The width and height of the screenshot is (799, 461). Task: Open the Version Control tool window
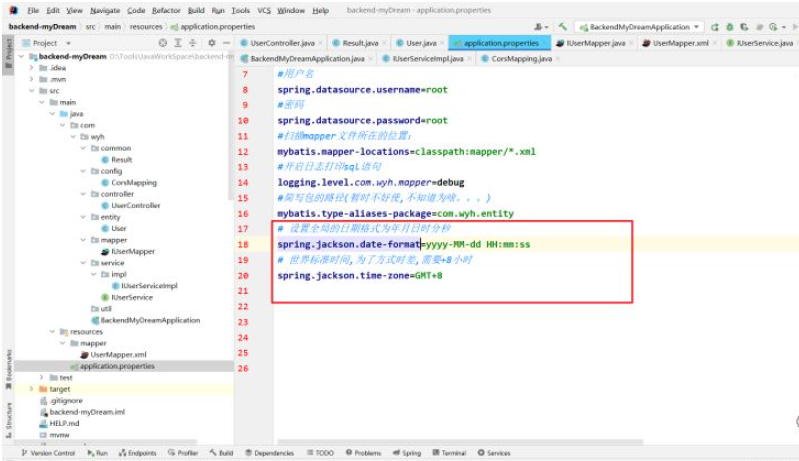click(x=47, y=453)
